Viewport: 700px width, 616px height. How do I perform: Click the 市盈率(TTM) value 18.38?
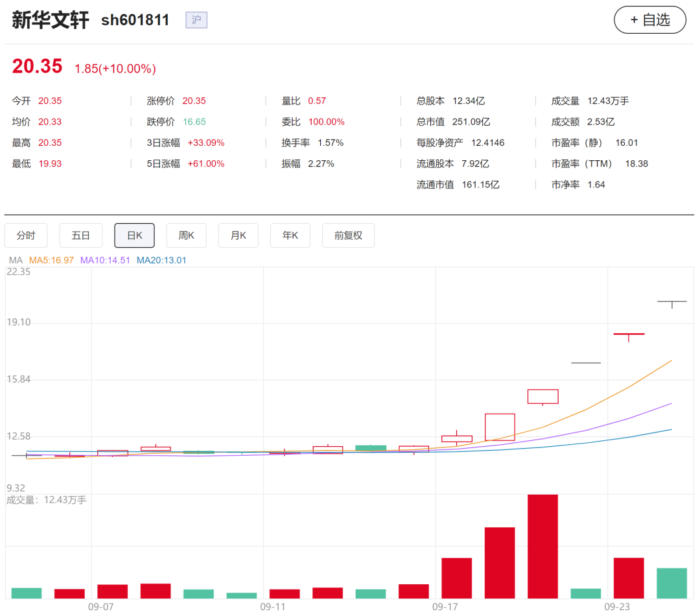pos(636,164)
